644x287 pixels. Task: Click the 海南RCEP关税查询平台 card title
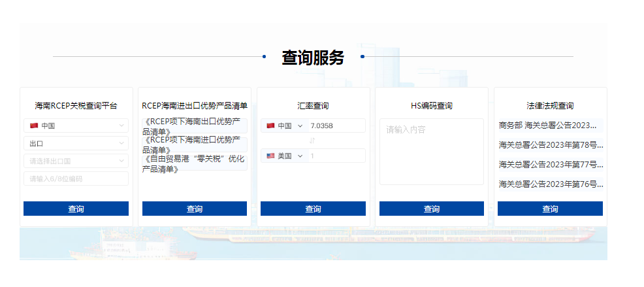point(76,106)
